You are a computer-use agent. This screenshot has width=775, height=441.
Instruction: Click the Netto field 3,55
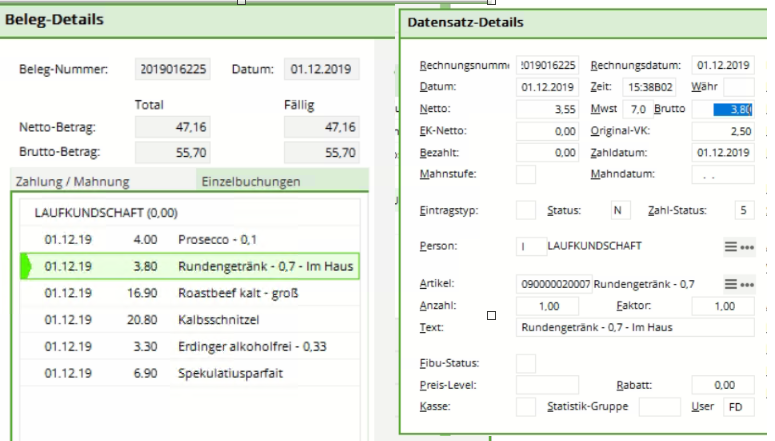click(547, 109)
